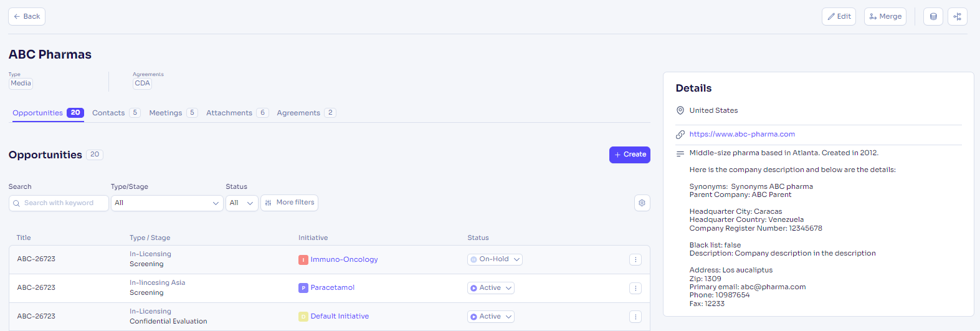Open table settings gear icon
The height and width of the screenshot is (331, 980).
[x=642, y=203]
